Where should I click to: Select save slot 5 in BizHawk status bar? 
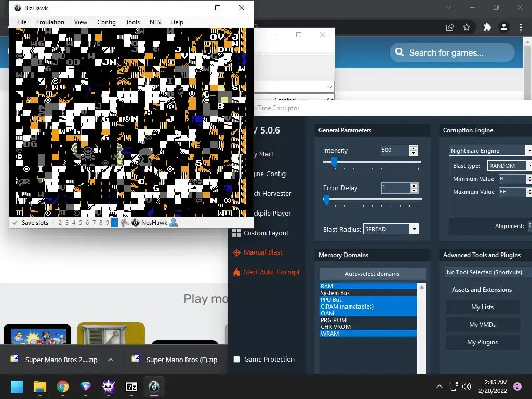81,223
